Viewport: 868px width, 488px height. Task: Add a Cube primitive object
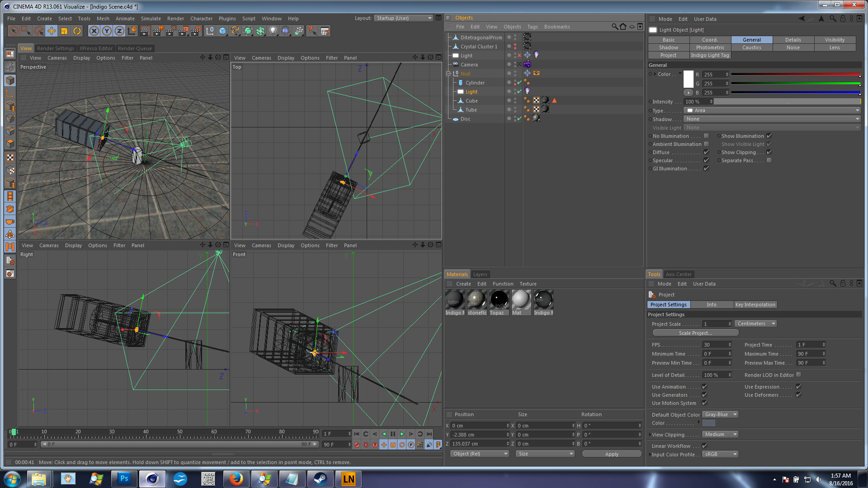[x=222, y=31]
